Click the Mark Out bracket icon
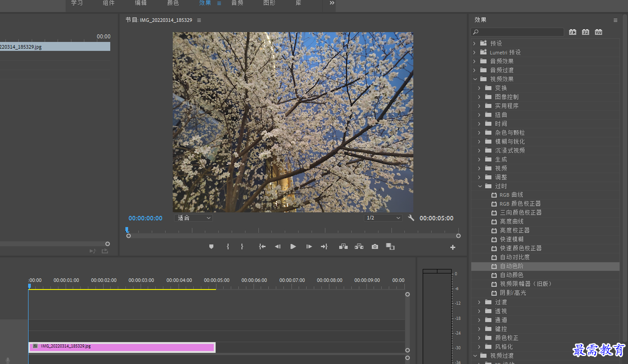 click(x=242, y=247)
